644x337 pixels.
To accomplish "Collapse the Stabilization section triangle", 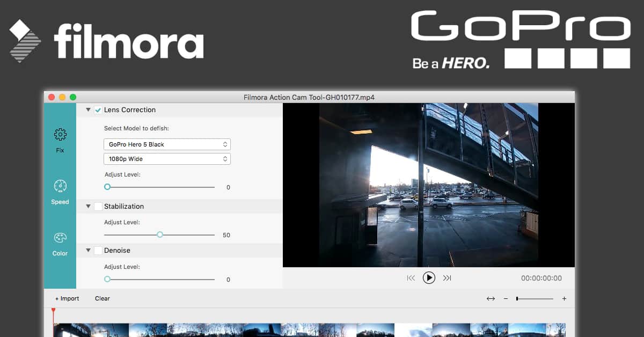I will click(x=87, y=206).
